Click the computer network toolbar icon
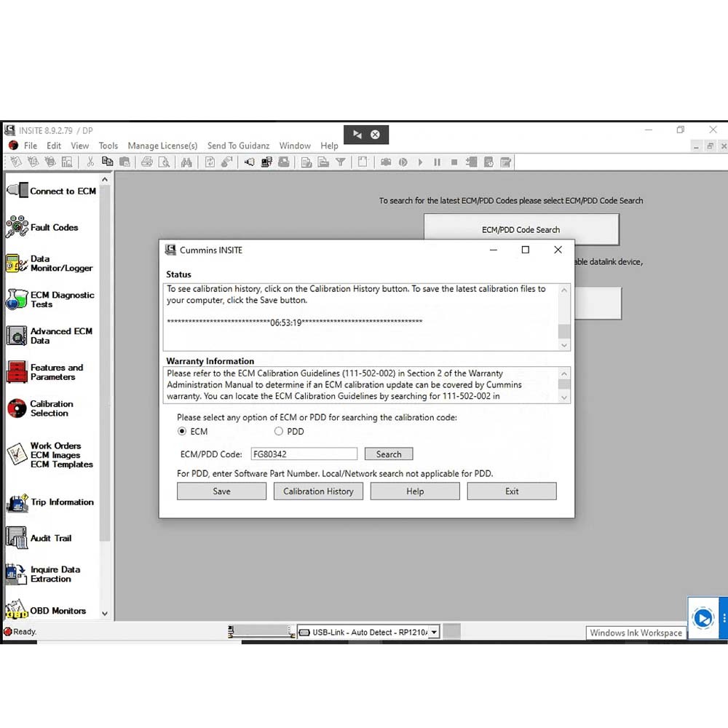The height and width of the screenshot is (728, 728). click(266, 162)
